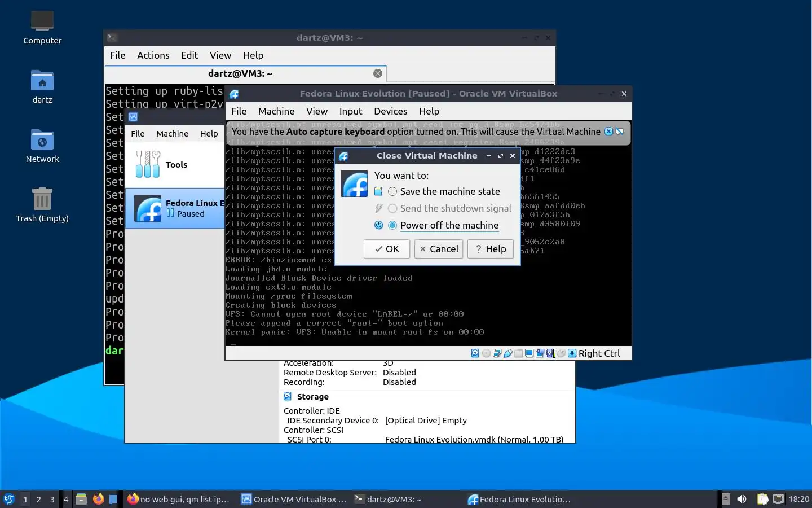The height and width of the screenshot is (508, 812).
Task: Click the network adapters status icon
Action: coord(497,353)
